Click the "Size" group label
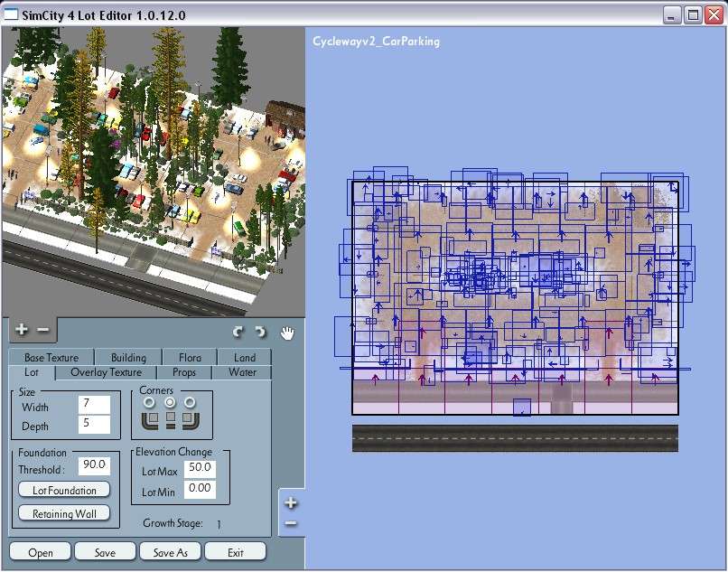The image size is (728, 572). point(27,391)
